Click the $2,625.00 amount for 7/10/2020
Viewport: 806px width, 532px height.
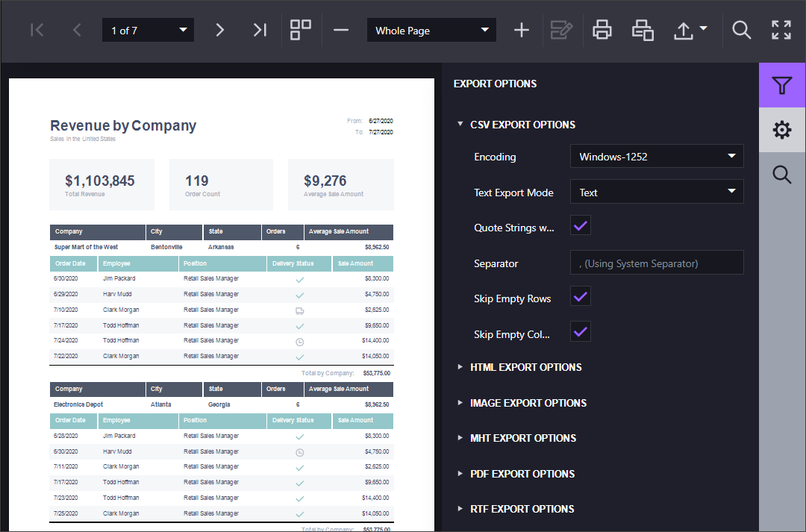pos(377,310)
